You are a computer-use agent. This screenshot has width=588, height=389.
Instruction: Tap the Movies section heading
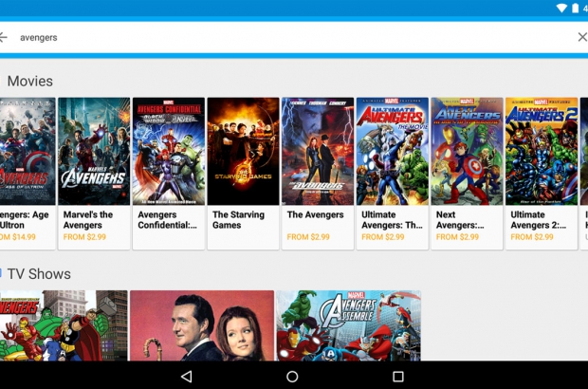click(x=30, y=82)
